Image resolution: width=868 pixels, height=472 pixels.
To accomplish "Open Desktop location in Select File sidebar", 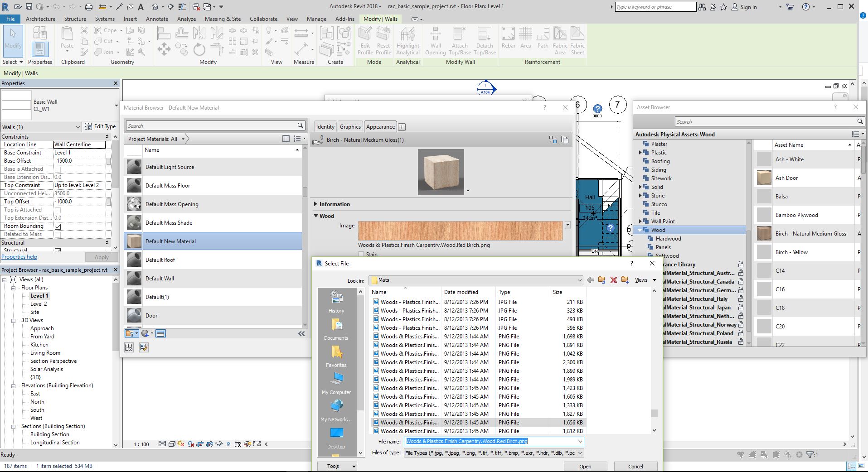I will pyautogui.click(x=336, y=438).
